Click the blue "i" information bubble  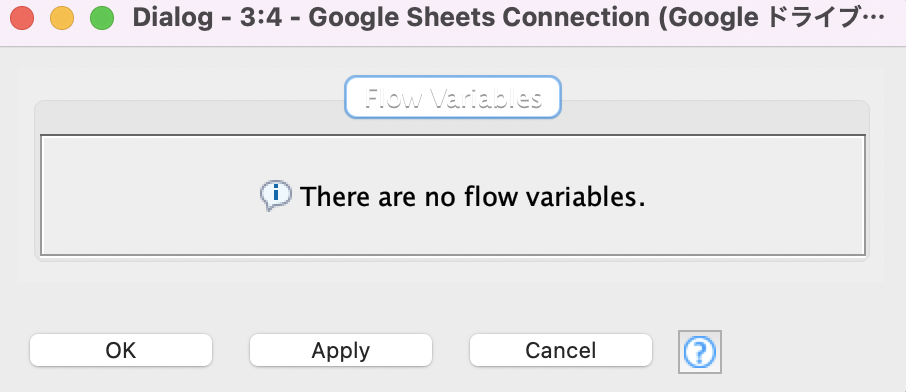tap(276, 196)
